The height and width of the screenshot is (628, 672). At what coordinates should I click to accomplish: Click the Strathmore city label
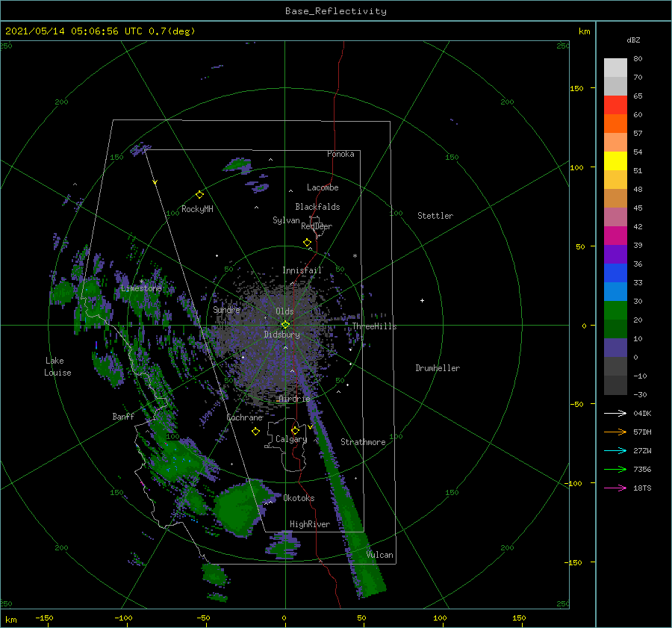coord(363,442)
